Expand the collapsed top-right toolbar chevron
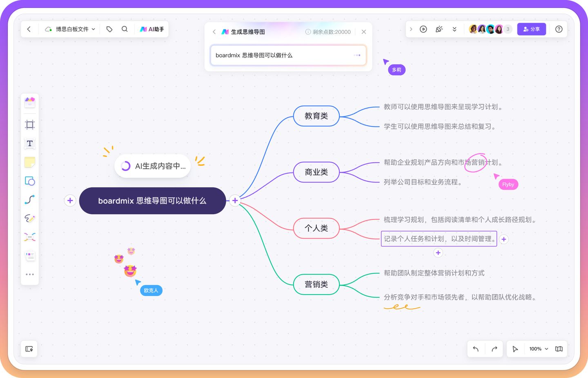This screenshot has width=588, height=378. click(x=411, y=29)
